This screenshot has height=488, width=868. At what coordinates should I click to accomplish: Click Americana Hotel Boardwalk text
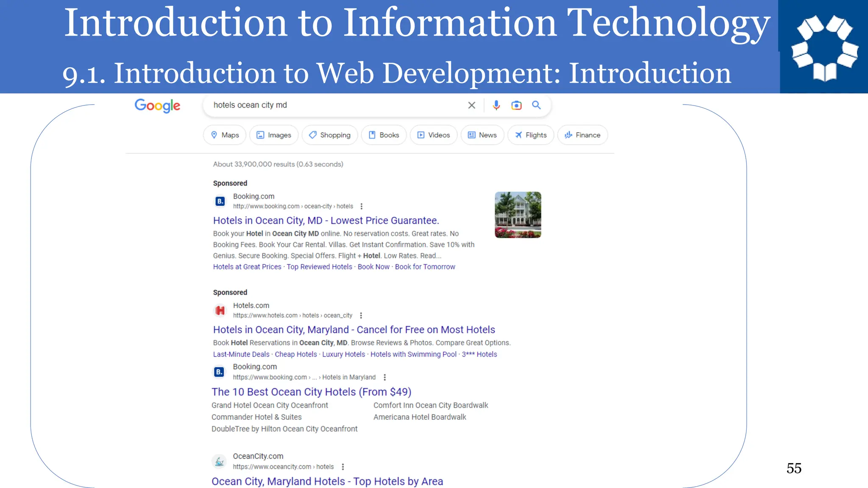tap(420, 417)
